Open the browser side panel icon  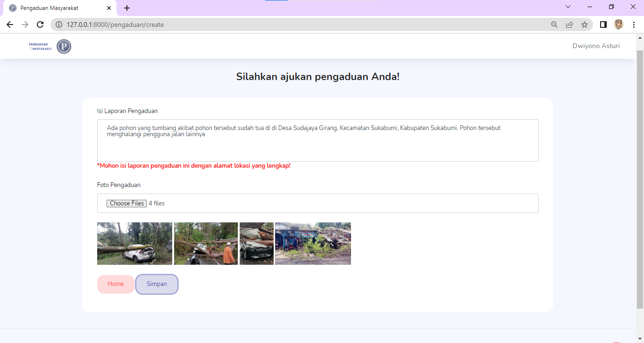pyautogui.click(x=603, y=24)
